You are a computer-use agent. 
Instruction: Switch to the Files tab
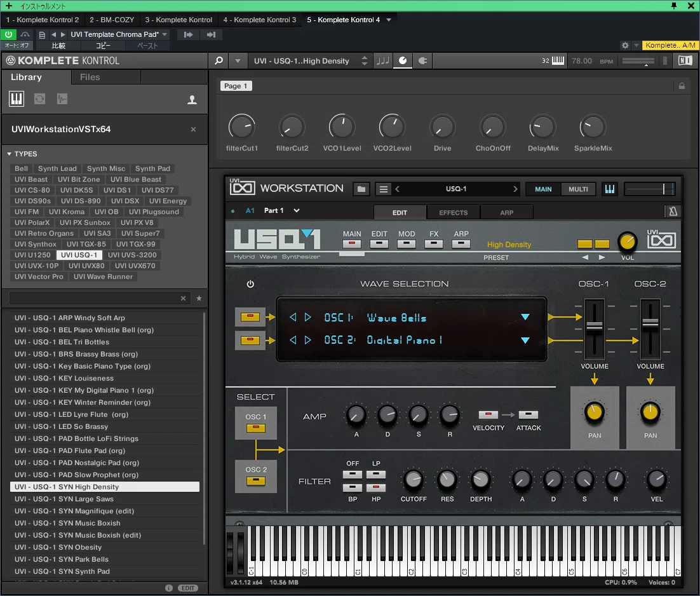tap(90, 78)
